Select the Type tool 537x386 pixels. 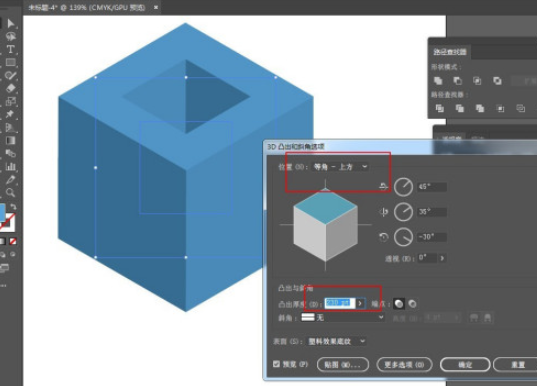(11, 49)
